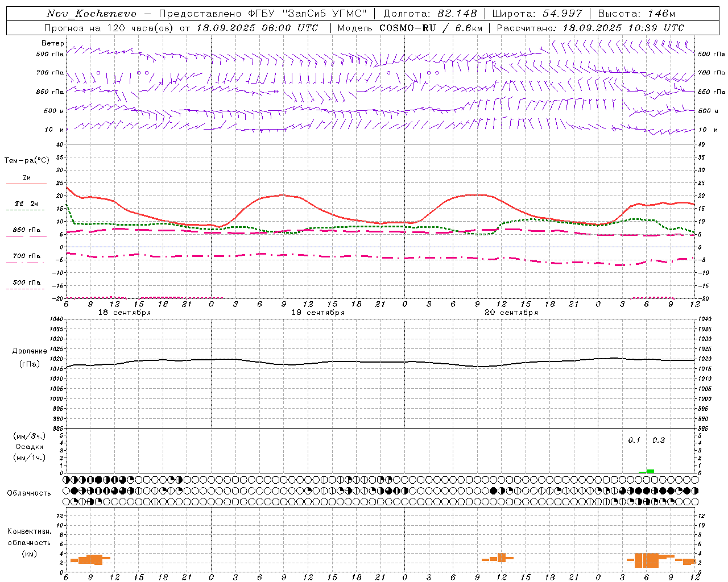
Task: Click the Nov_Kochenevo station title
Action: pos(92,14)
